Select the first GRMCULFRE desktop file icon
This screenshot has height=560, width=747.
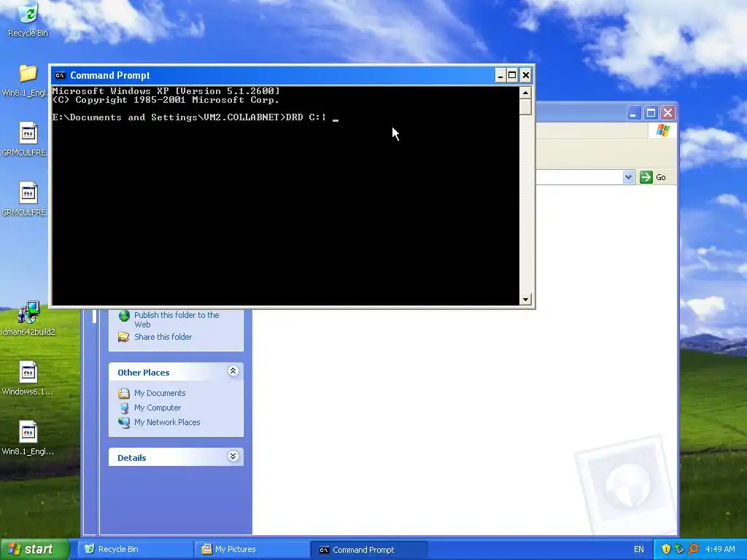[28, 133]
